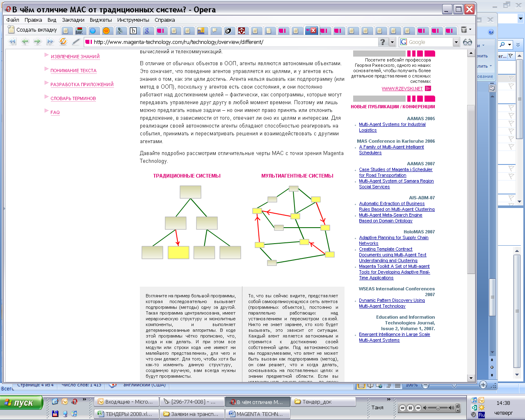Switch to Входящие - Micro... taskbar button
This screenshot has height=420, width=525.
coord(126,402)
